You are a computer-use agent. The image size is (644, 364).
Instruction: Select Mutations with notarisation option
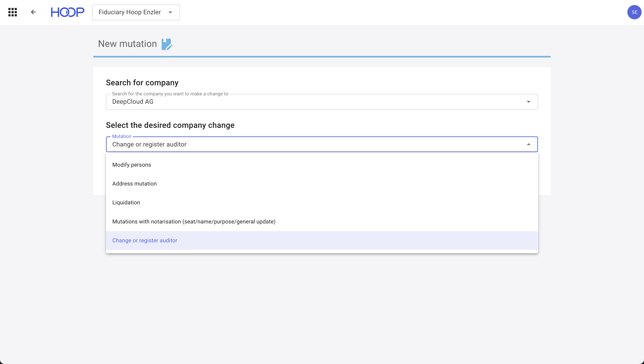[194, 221]
